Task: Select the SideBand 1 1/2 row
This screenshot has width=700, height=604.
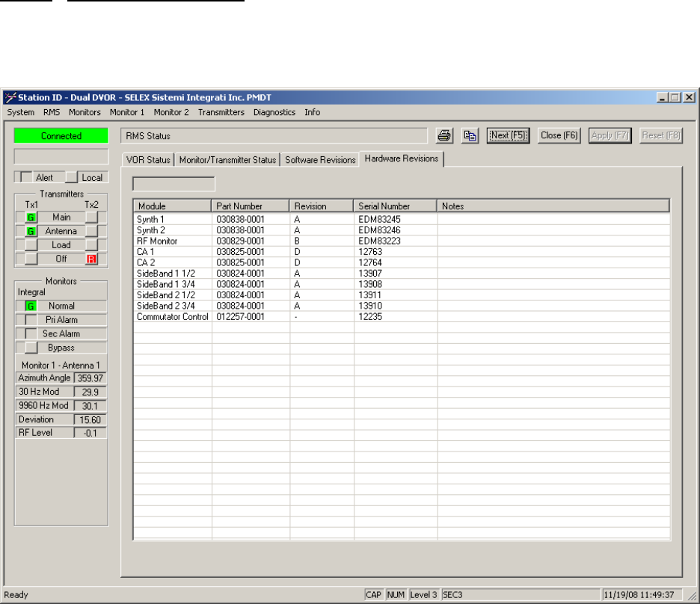Action: 402,274
